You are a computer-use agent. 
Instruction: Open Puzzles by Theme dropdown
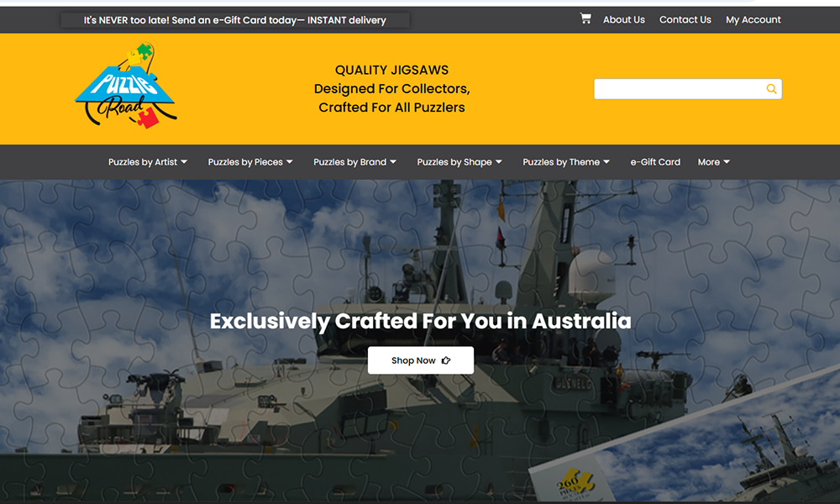[x=566, y=162]
